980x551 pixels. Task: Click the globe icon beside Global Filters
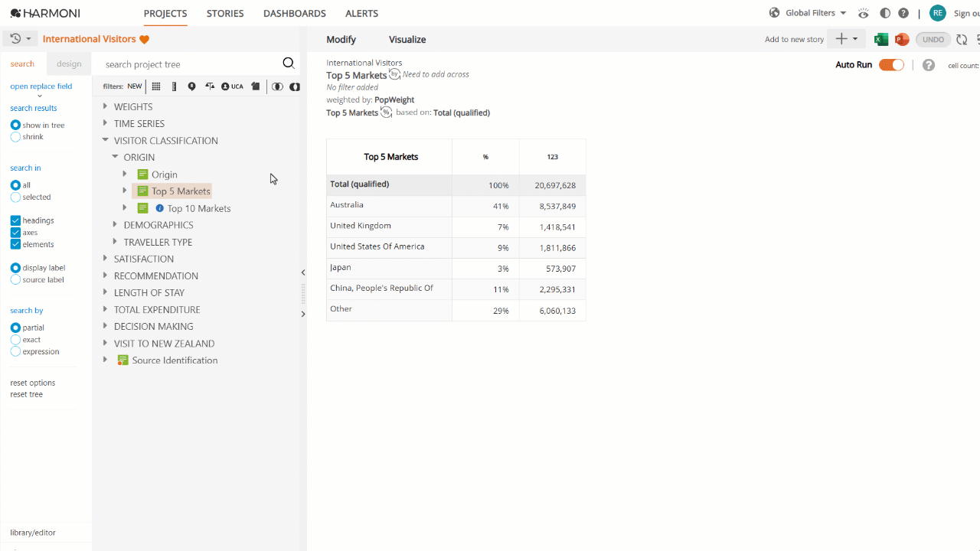coord(775,13)
